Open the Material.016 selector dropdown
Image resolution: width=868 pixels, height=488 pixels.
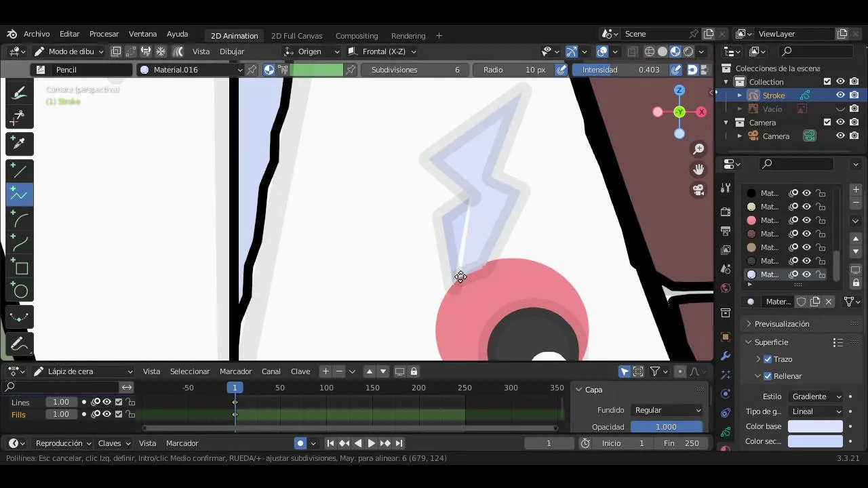pos(191,70)
